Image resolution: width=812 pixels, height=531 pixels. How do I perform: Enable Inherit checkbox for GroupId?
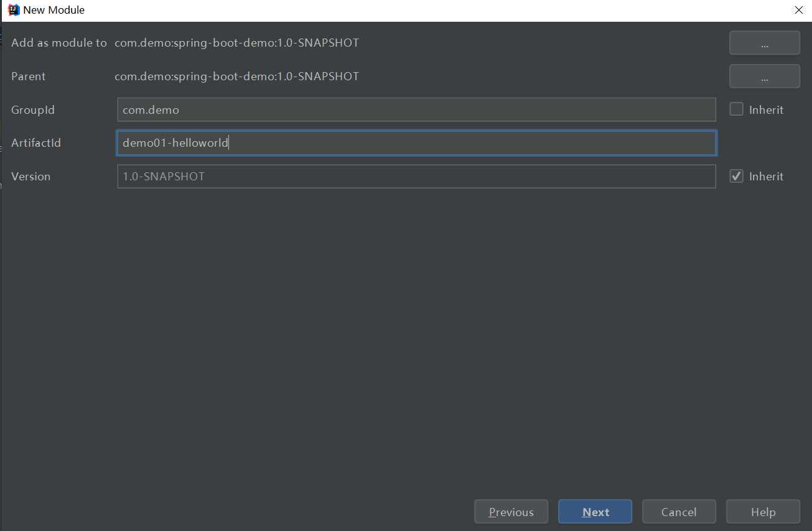pyautogui.click(x=737, y=109)
